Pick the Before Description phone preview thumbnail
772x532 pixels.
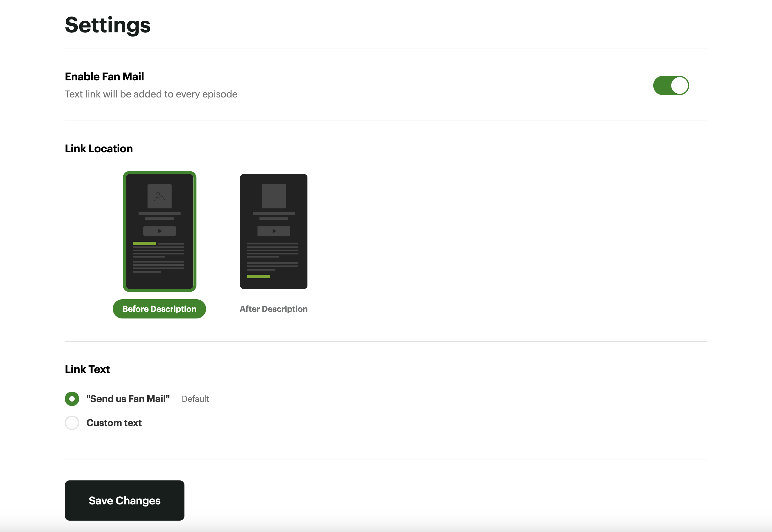[x=159, y=231]
